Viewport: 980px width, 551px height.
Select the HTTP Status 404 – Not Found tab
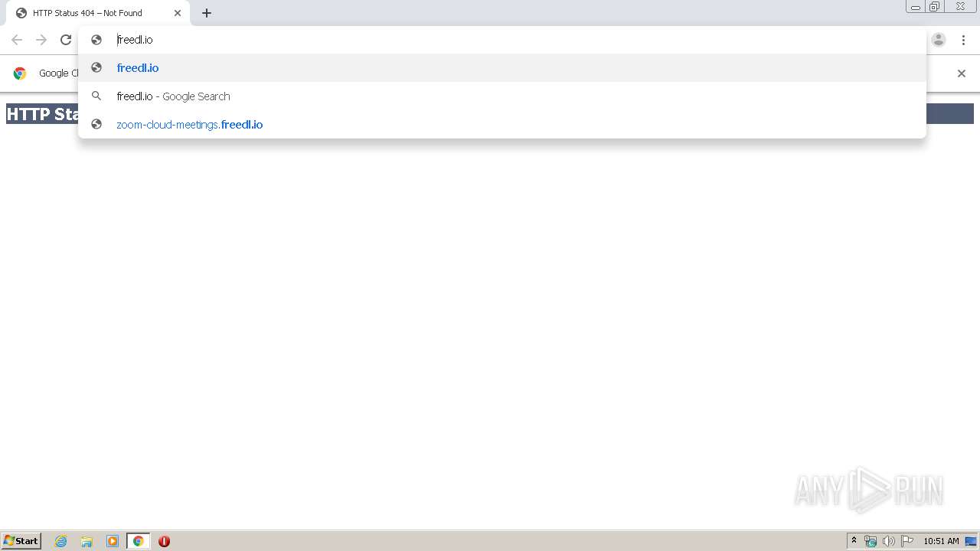tap(98, 13)
